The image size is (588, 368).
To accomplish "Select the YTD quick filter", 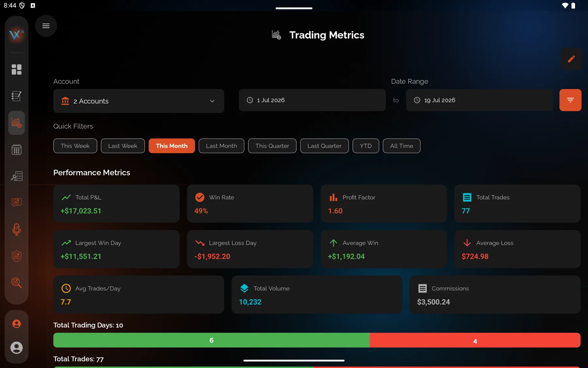I will point(366,146).
